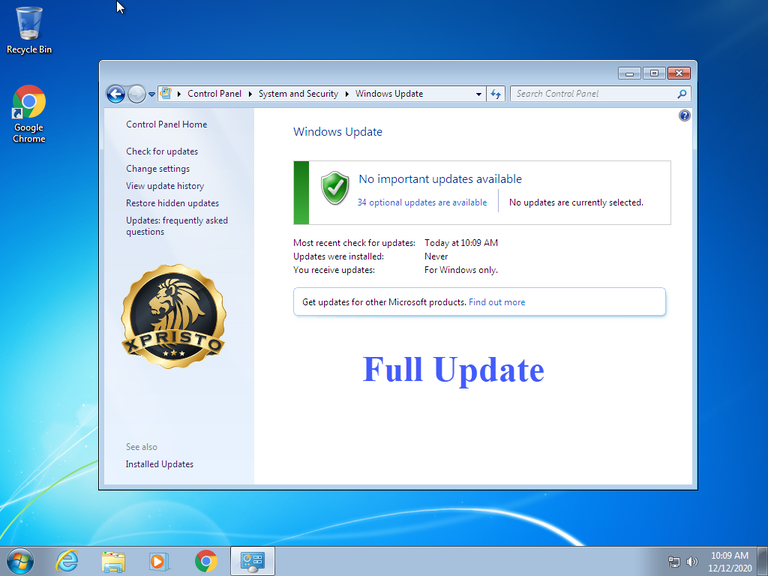Click Show desktop button at taskbar edge
Screen dimensions: 768x576
click(x=763, y=561)
